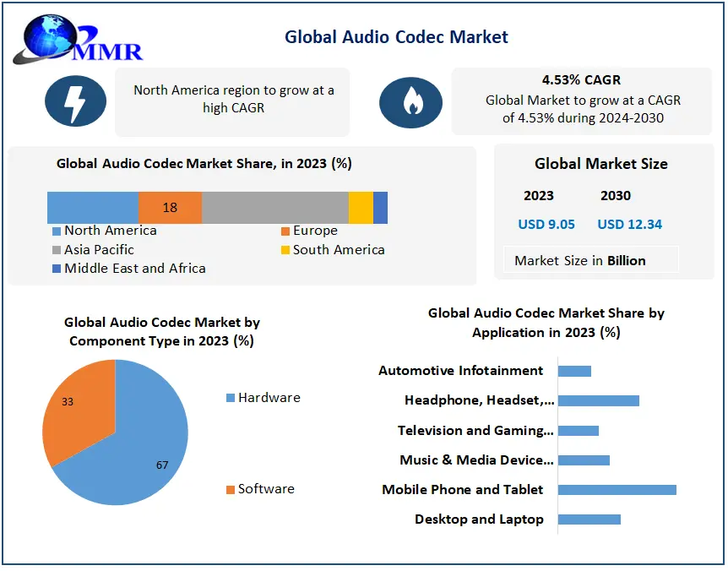Click the Mobile Phone and Tablet bar
Viewport: 728px width, 571px height.
click(x=617, y=490)
